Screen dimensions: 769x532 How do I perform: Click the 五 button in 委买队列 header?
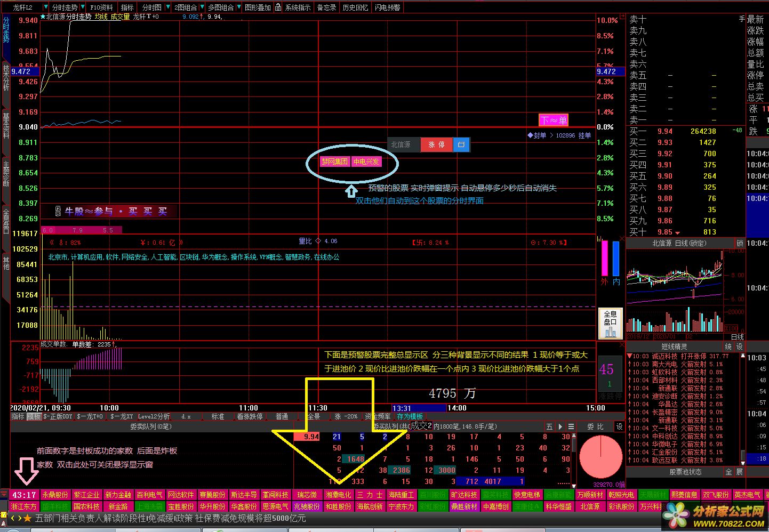[x=549, y=426]
